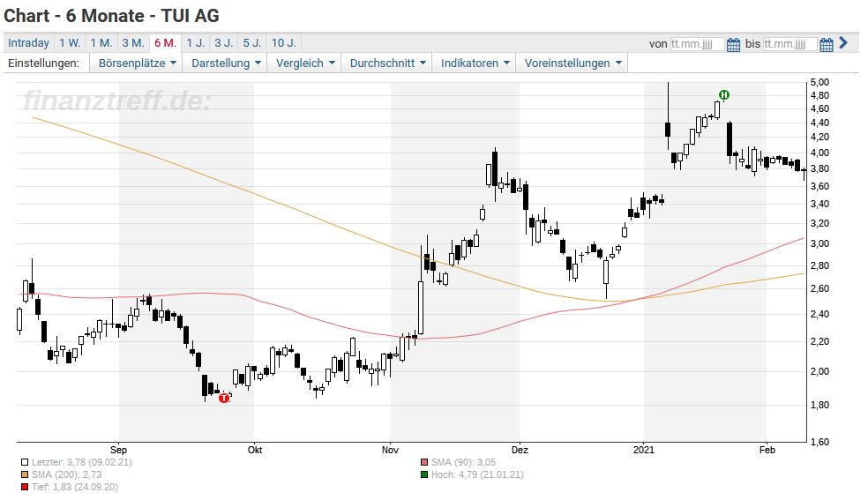868x500 pixels.
Task: Click the 'Feb' x-axis label
Action: [x=767, y=450]
